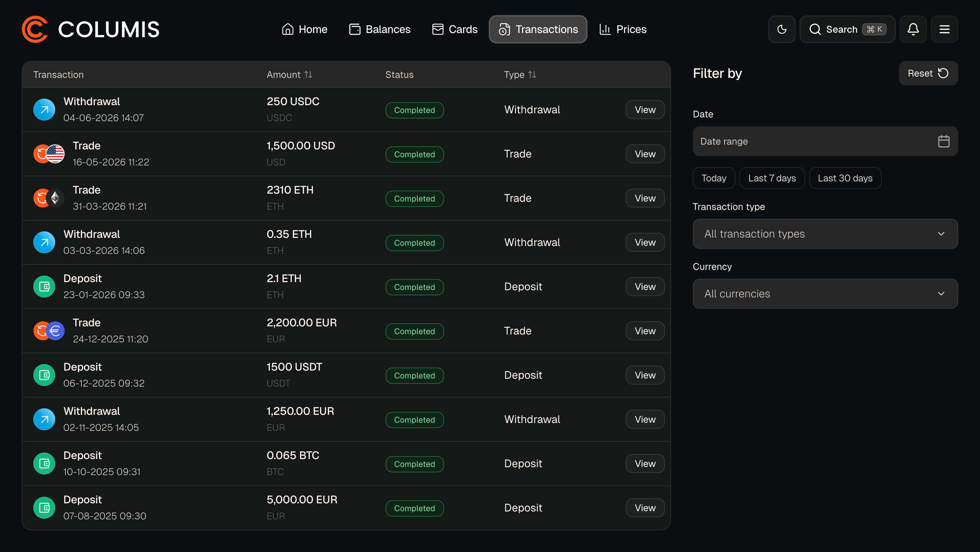Click the 1,250.00 EUR withdrawal icon
The image size is (980, 552).
44,419
